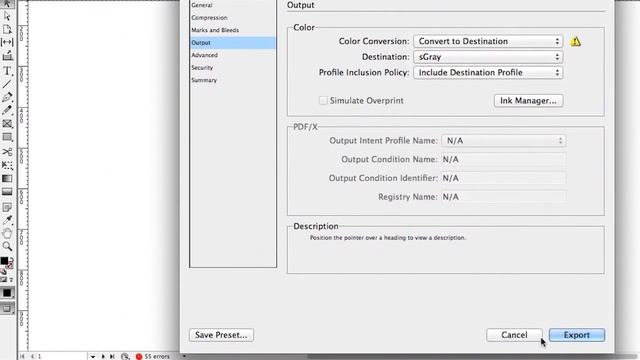
Task: Go to first page in status bar
Action: (x=22, y=356)
